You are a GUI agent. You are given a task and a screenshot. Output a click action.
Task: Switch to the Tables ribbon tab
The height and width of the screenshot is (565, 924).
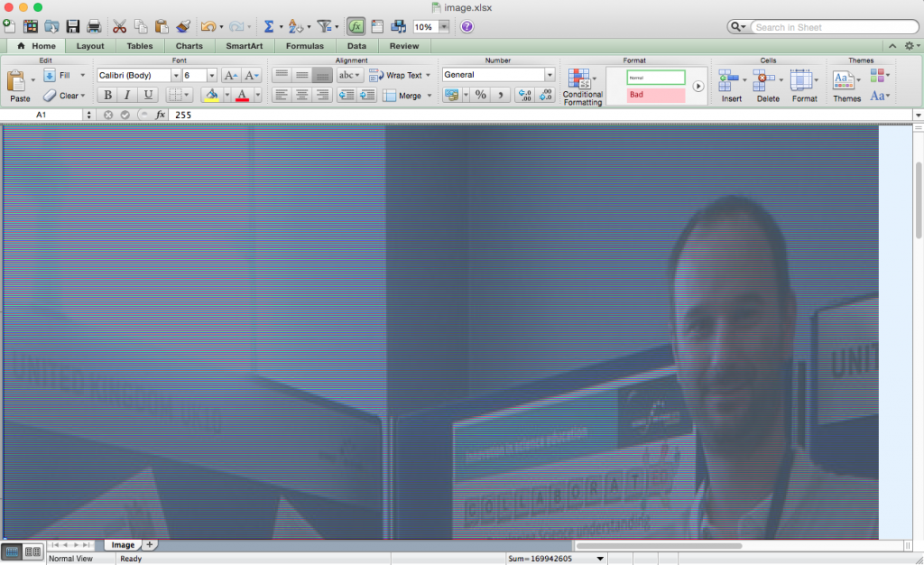[140, 46]
